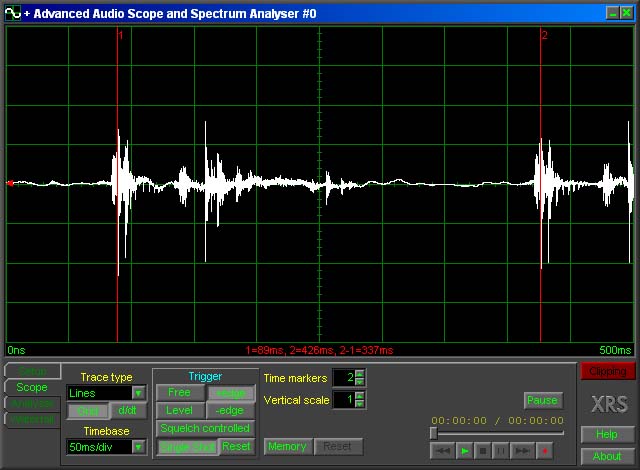
Task: Switch to the Setup tab
Action: 33,371
